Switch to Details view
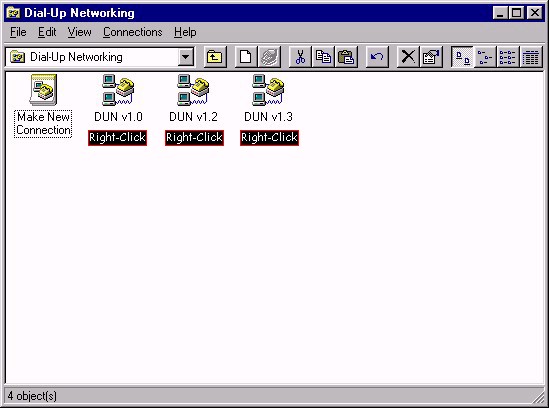This screenshot has height=408, width=549. 531,57
